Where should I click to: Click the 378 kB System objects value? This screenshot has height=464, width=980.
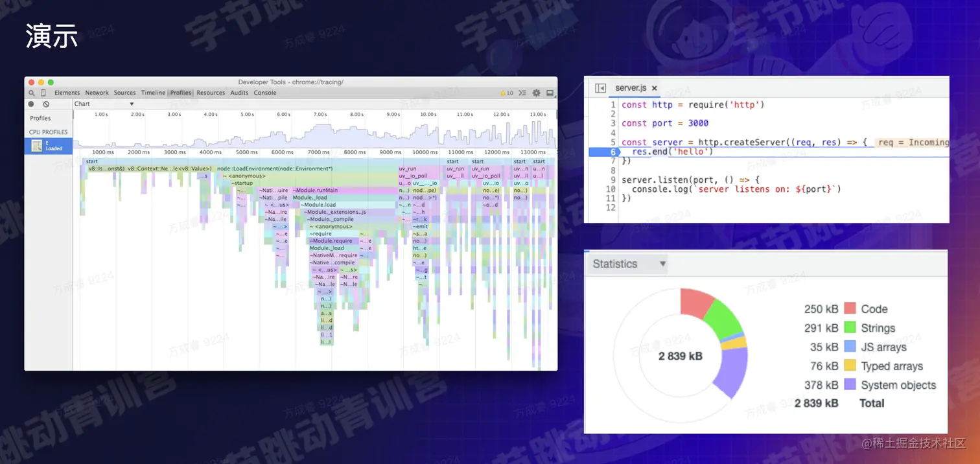point(821,385)
